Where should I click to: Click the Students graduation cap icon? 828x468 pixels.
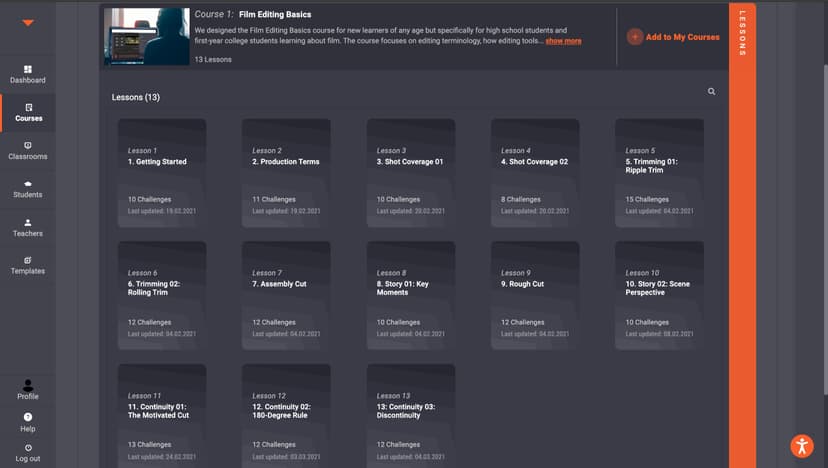click(x=28, y=184)
